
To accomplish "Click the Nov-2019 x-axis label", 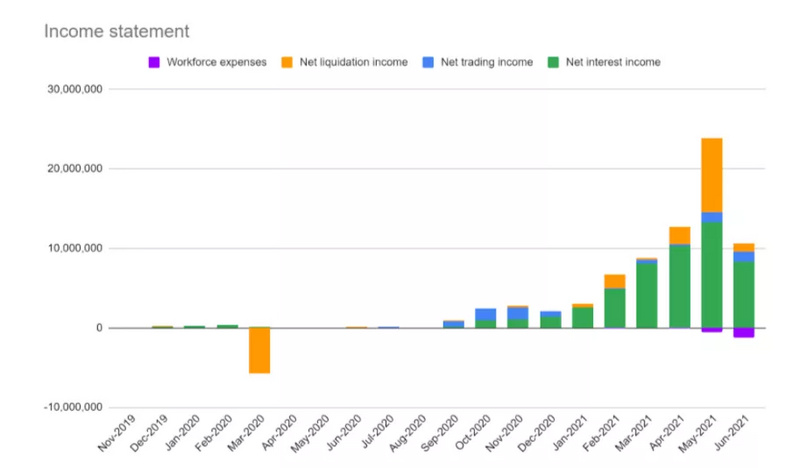I will tap(117, 433).
